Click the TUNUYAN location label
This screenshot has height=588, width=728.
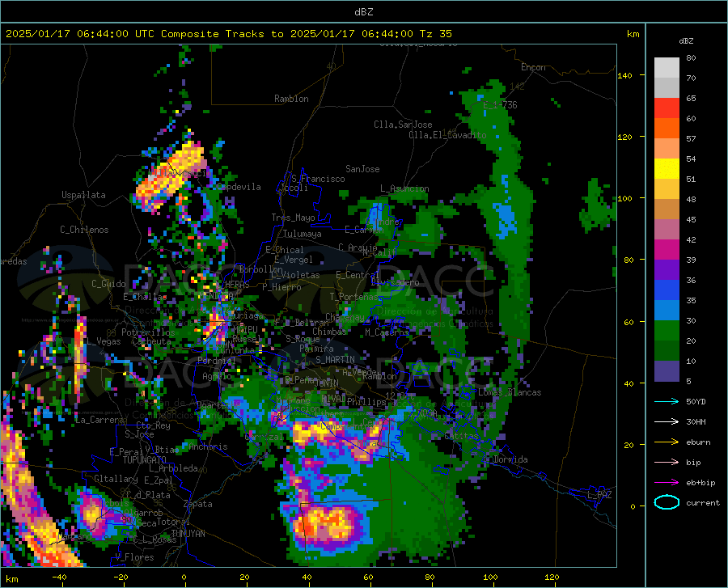click(188, 534)
